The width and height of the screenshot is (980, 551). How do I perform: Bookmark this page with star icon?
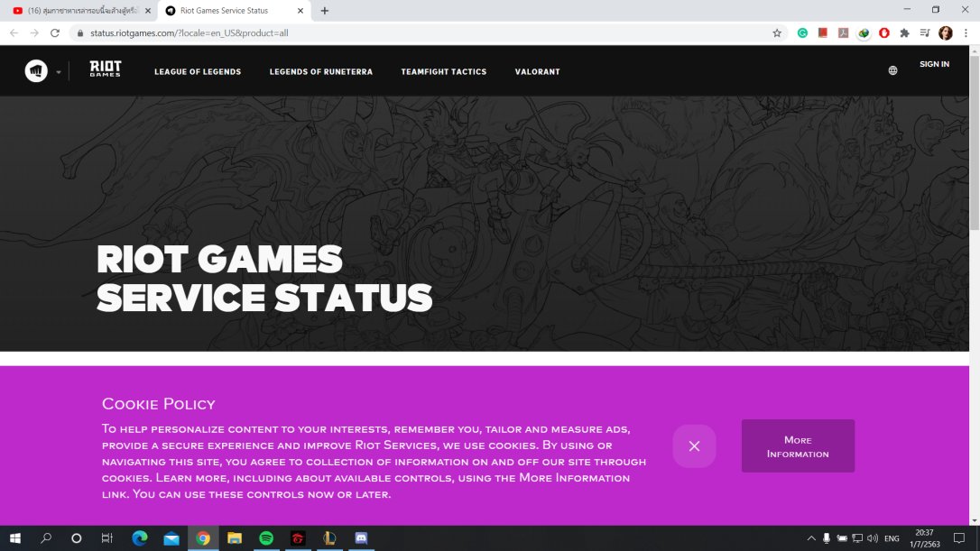point(777,33)
